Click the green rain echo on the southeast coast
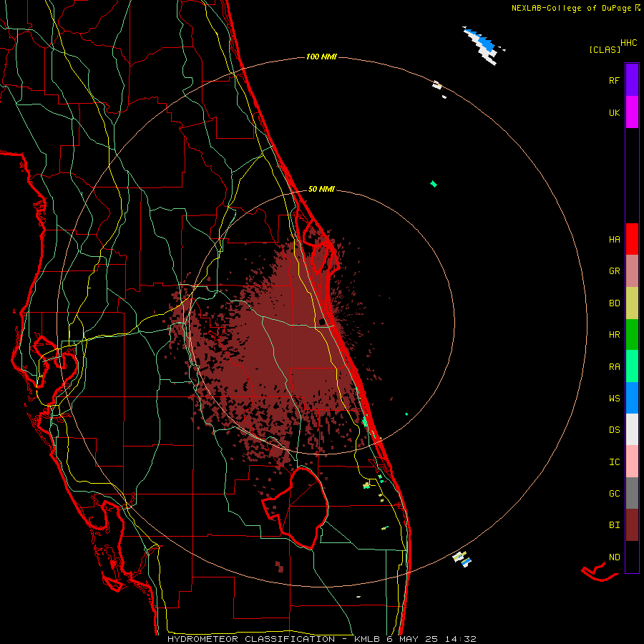Viewport: 644px width, 644px height. (x=365, y=421)
